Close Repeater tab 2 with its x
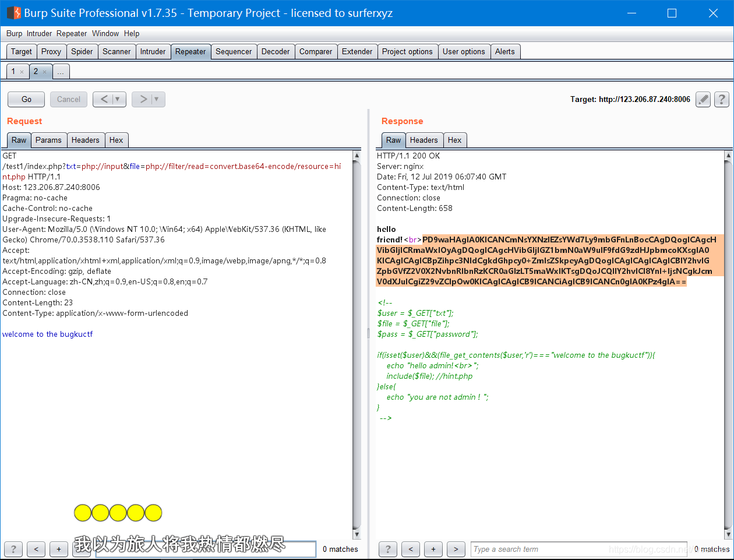 44,72
